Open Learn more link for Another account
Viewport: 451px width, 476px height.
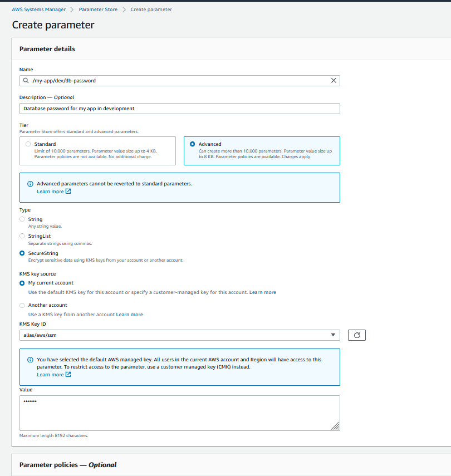[129, 315]
